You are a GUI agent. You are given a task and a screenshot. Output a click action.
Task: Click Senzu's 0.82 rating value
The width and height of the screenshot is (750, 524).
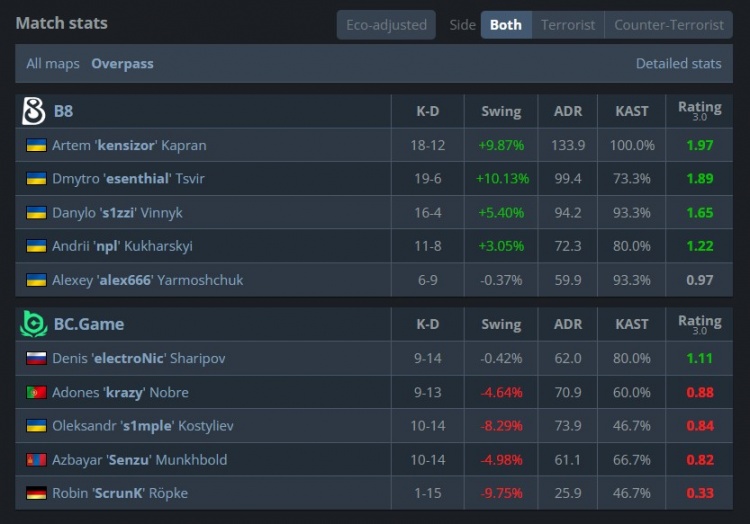coord(699,459)
